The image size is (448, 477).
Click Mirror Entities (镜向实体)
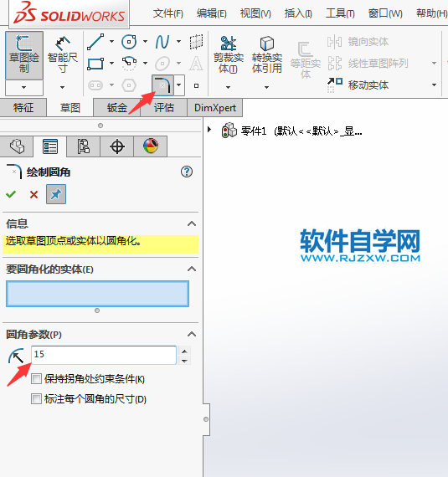click(358, 42)
